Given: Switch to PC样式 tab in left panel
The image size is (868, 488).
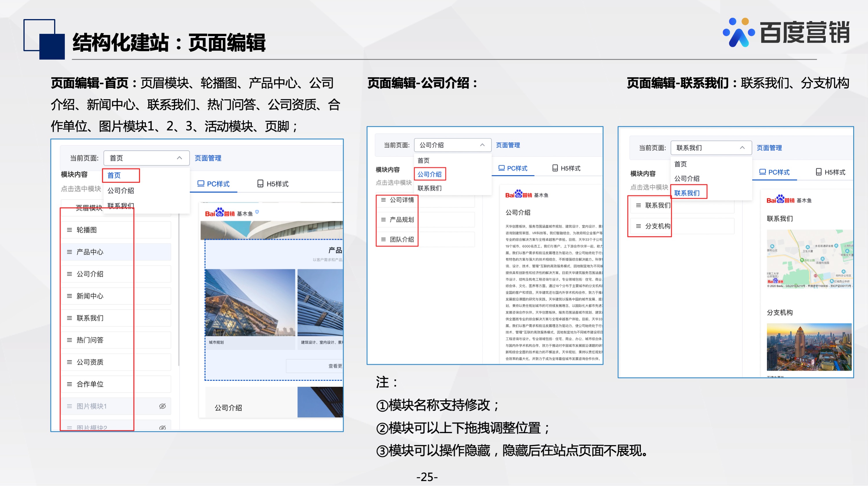Looking at the screenshot, I should (213, 184).
